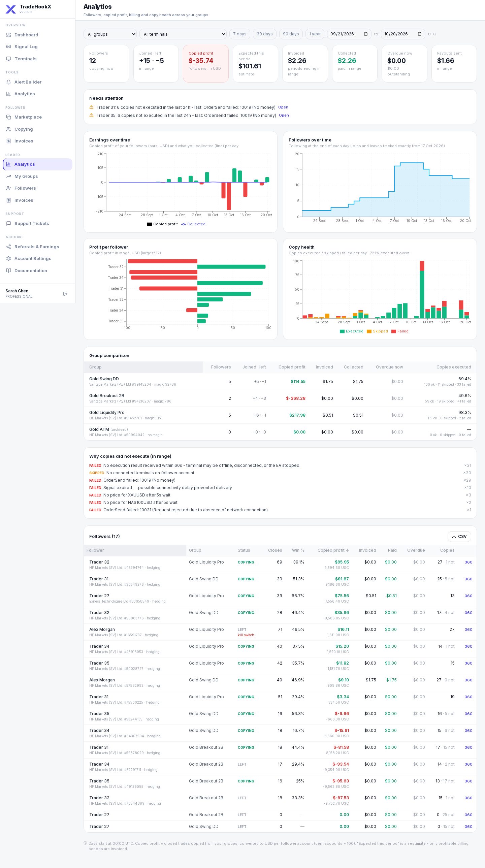Open the Trader 31 attention alert
Viewport: 485px width, 868px height.
click(283, 107)
